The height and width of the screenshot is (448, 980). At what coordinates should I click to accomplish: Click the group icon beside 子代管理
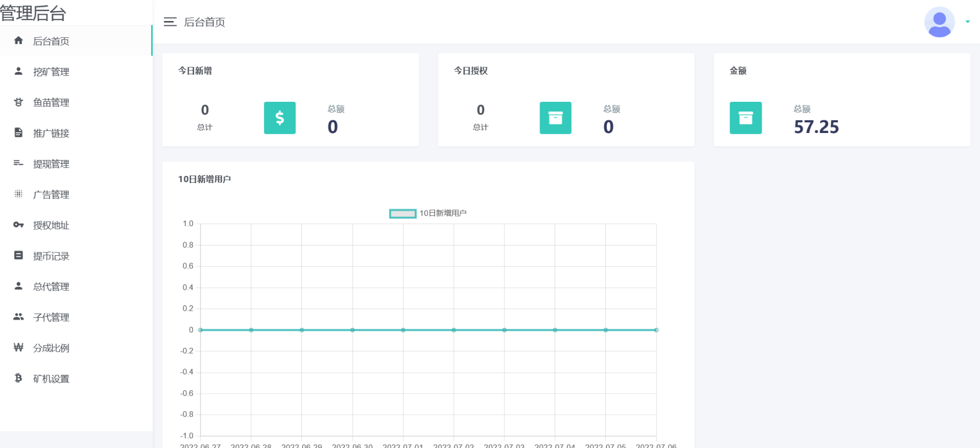click(18, 317)
